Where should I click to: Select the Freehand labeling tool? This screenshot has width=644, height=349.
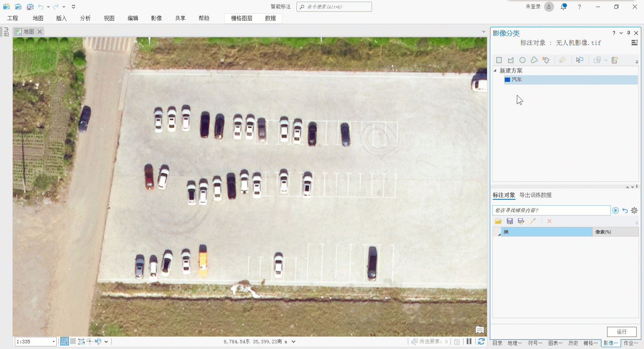[534, 60]
